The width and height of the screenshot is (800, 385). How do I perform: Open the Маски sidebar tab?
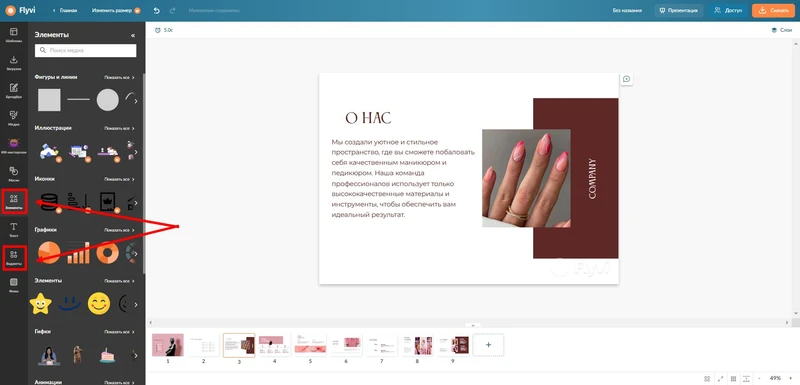click(14, 174)
